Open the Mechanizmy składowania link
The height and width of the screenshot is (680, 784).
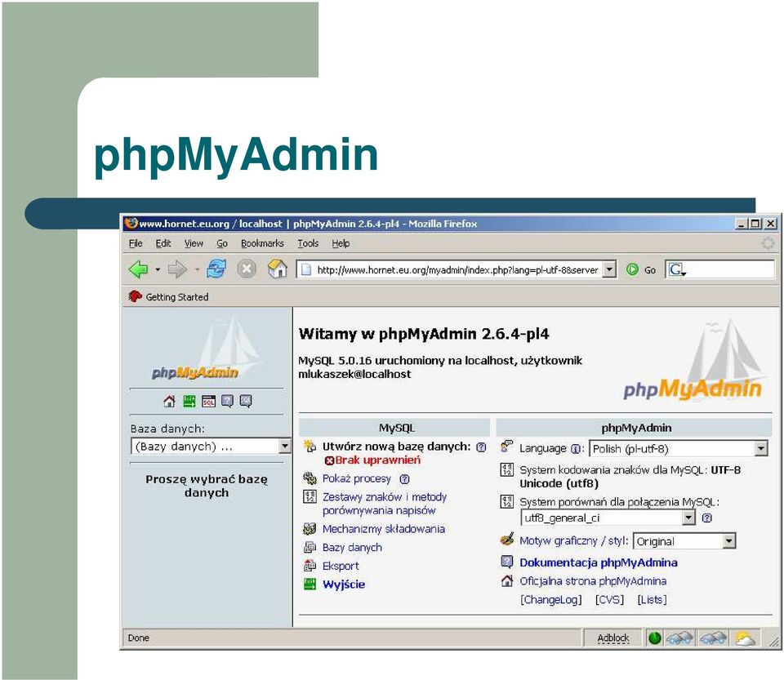tap(384, 529)
